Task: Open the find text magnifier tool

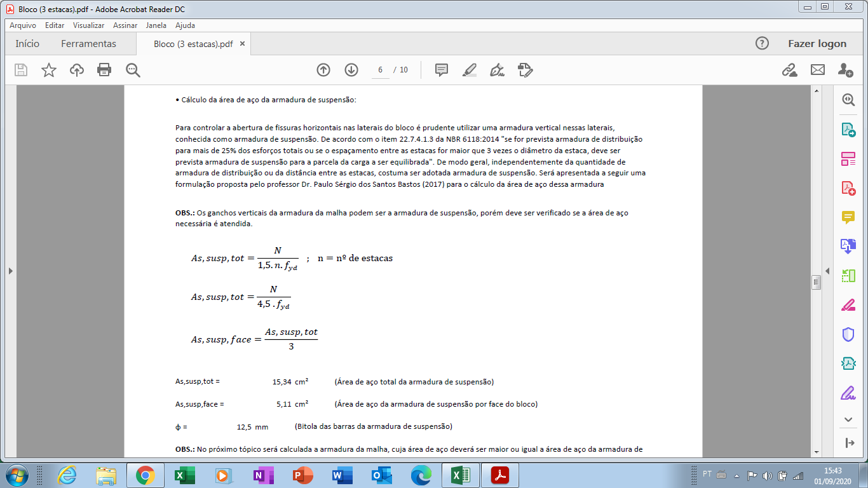Action: click(133, 70)
